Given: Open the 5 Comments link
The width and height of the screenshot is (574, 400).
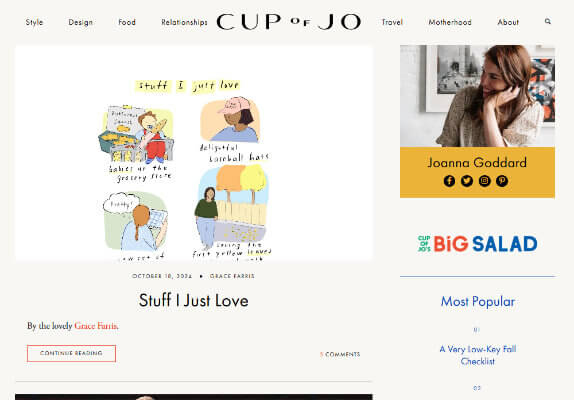Looking at the screenshot, I should pos(340,354).
